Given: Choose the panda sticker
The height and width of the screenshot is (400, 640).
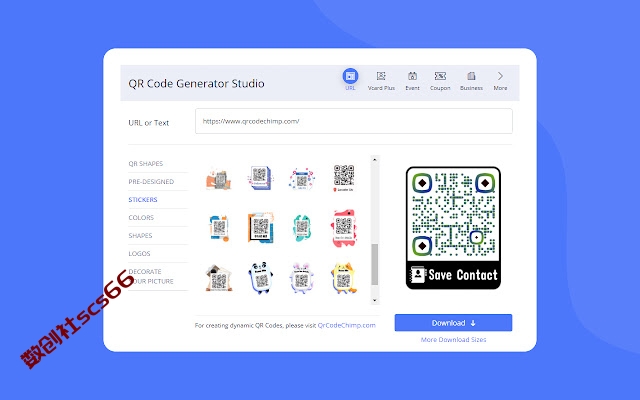Looking at the screenshot, I should tap(260, 278).
